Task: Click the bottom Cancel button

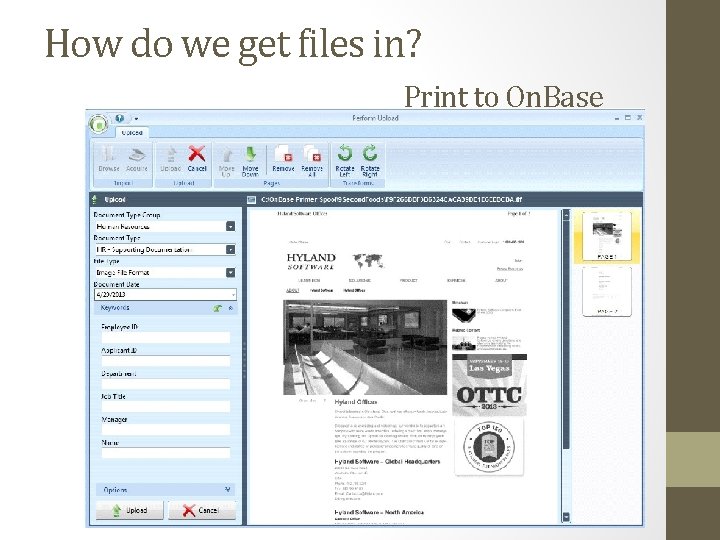Action: pos(202,510)
